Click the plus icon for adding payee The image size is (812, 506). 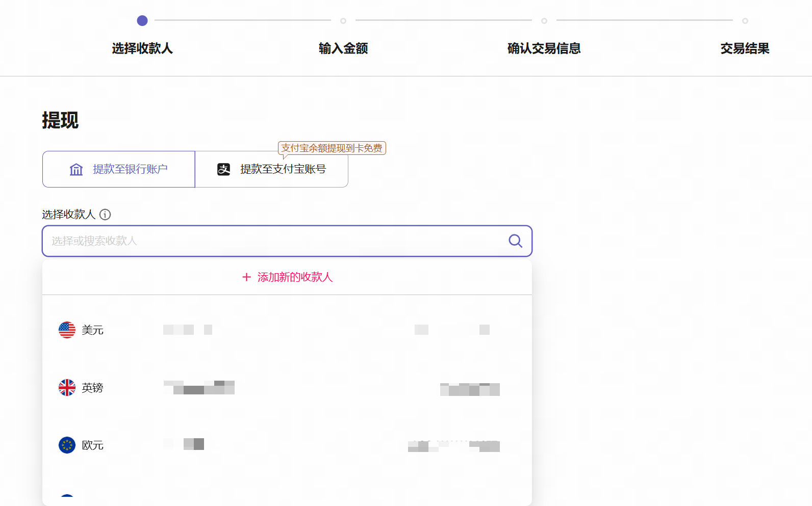(x=247, y=277)
